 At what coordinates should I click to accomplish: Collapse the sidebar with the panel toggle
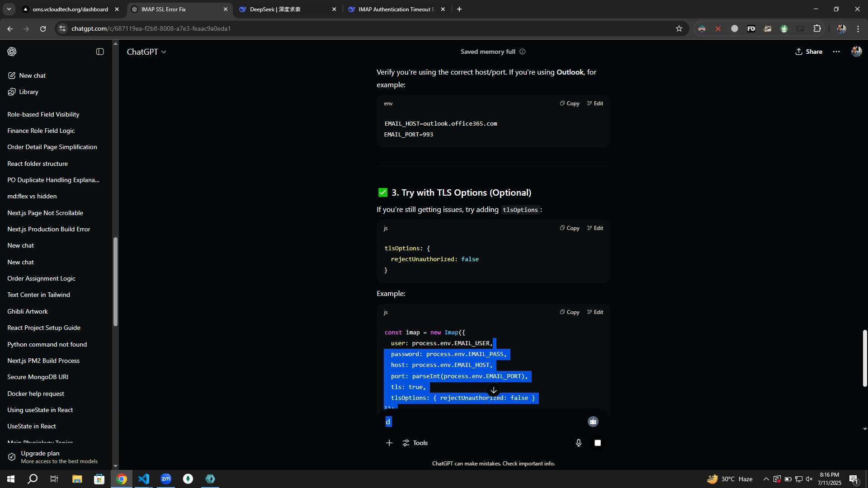100,52
